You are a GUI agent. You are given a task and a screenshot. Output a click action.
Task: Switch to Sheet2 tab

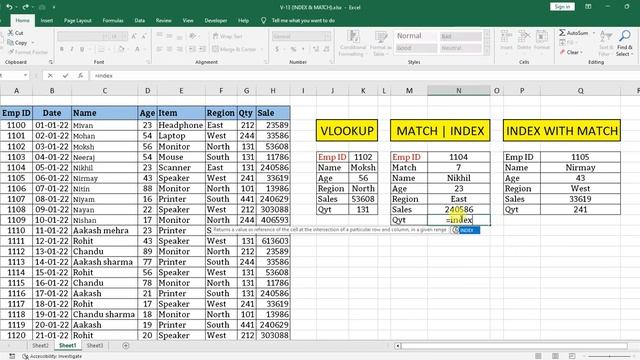(40, 346)
